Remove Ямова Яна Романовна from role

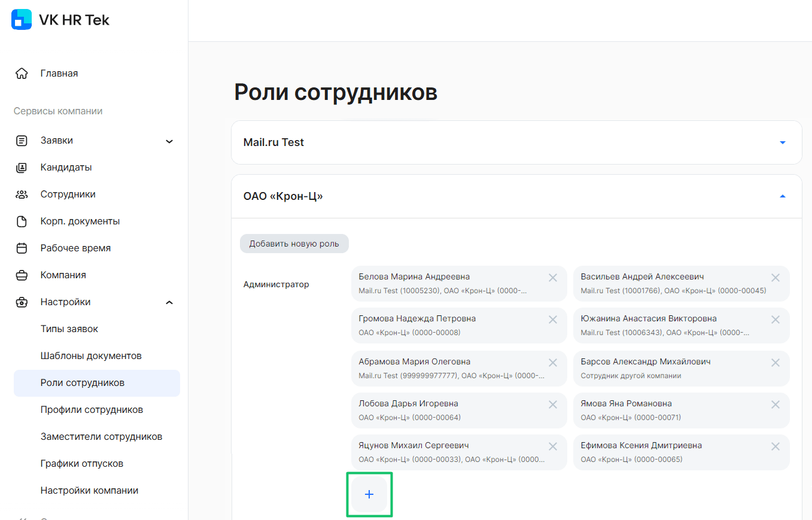tap(775, 405)
